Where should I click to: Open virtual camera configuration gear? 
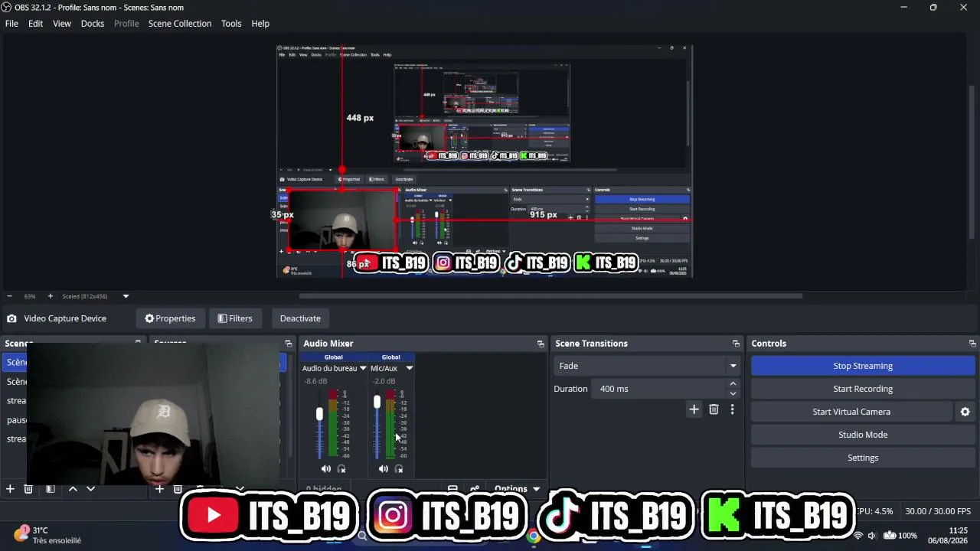[x=965, y=412]
